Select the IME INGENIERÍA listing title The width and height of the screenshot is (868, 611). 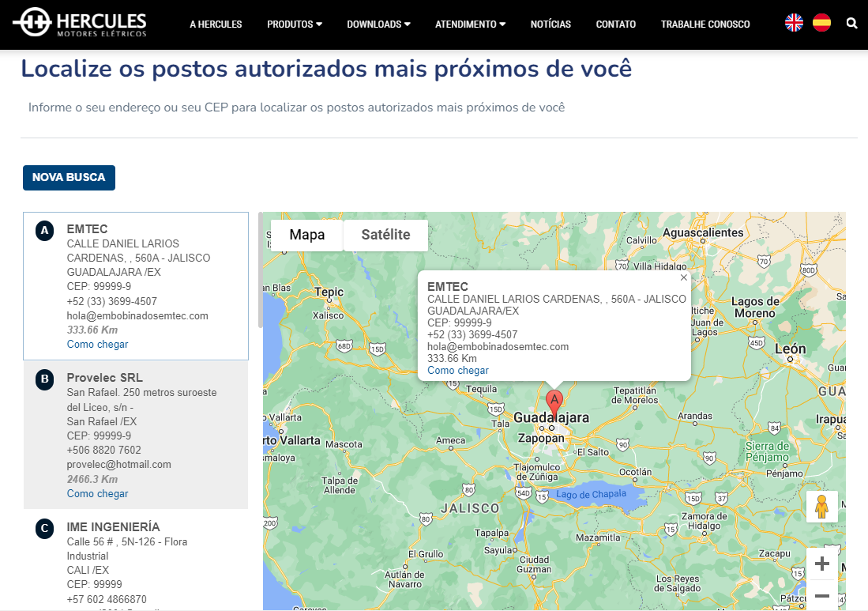(114, 526)
